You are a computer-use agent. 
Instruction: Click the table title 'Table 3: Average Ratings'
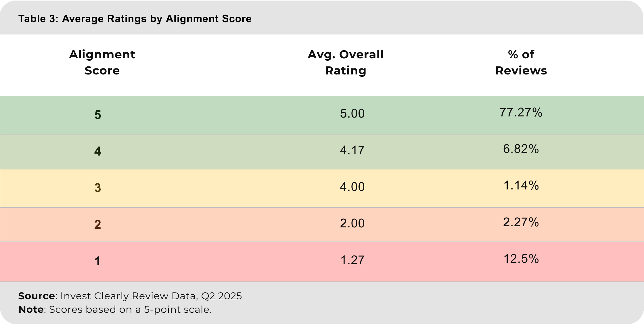coord(135,19)
